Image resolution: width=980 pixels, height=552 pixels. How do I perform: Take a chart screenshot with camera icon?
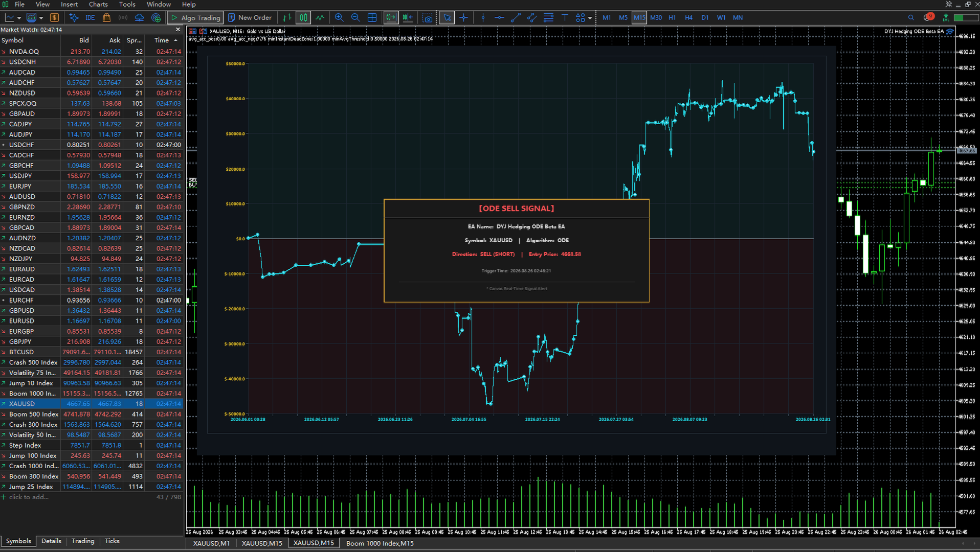[x=428, y=17]
